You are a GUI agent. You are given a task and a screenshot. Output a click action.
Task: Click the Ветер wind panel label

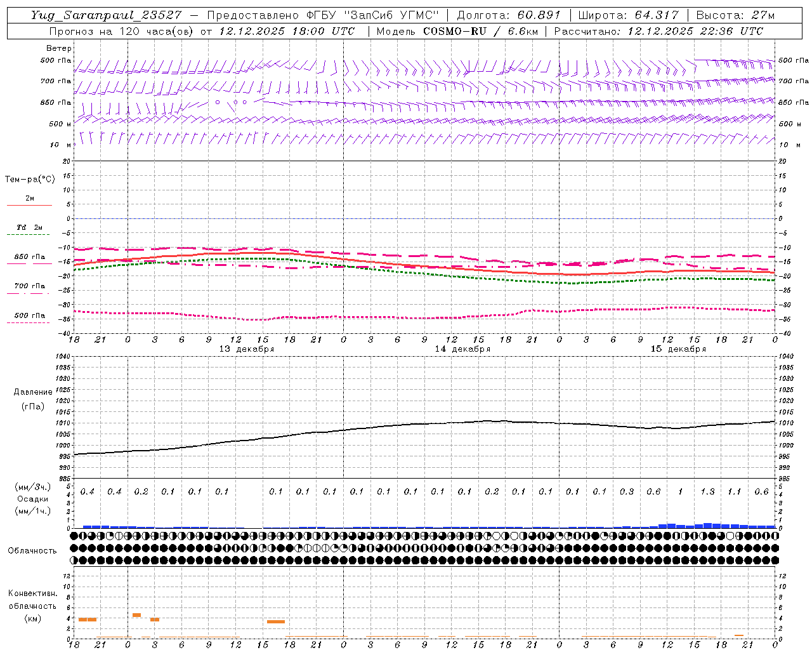tap(59, 48)
